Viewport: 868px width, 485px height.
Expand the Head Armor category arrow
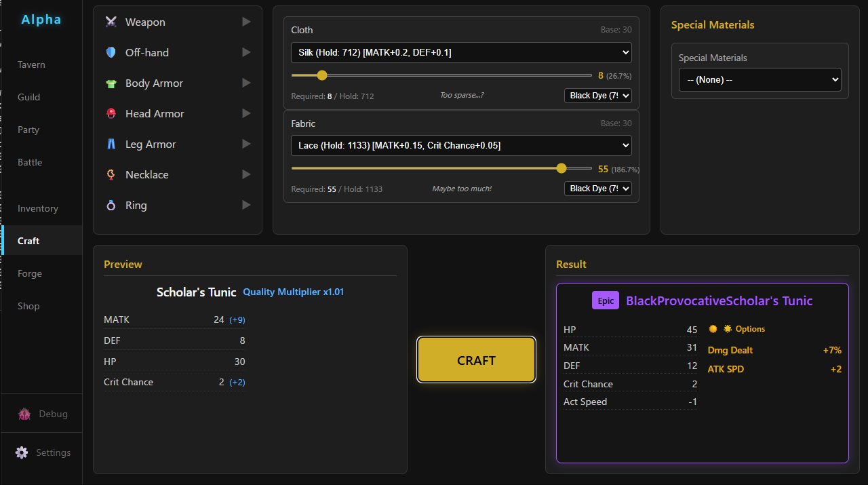[246, 113]
